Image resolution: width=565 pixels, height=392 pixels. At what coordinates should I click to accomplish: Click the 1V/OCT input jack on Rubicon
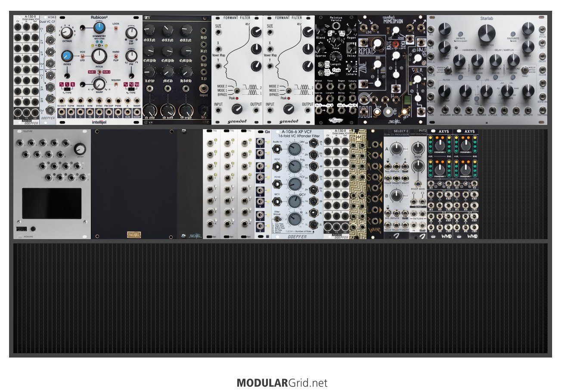61,101
